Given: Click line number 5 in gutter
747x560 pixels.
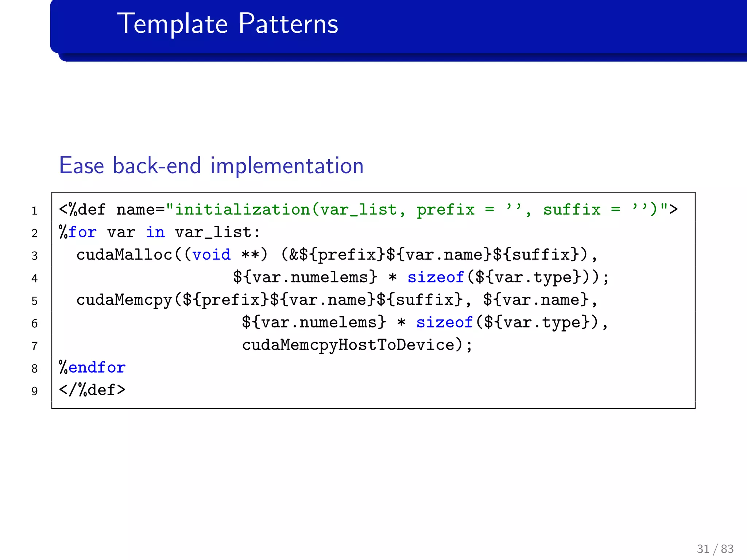Looking at the screenshot, I should pos(34,301).
